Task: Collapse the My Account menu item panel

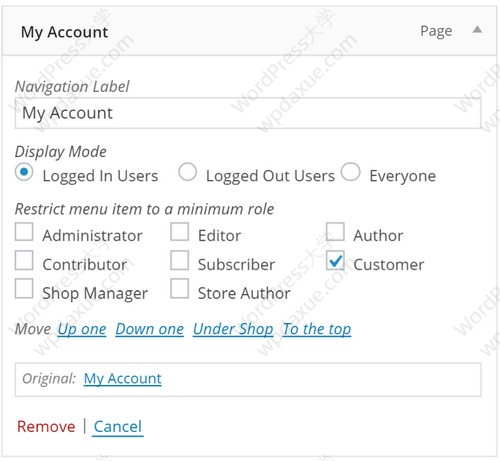Action: pyautogui.click(x=477, y=30)
